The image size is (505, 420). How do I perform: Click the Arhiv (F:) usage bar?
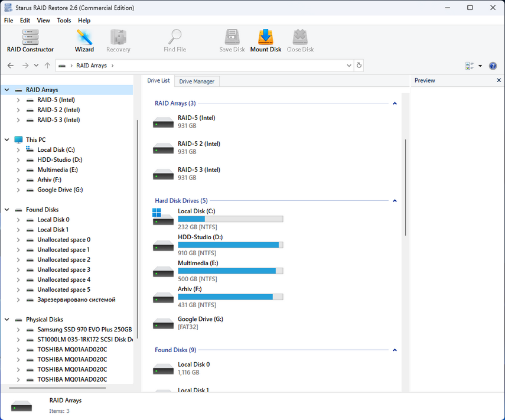click(230, 297)
